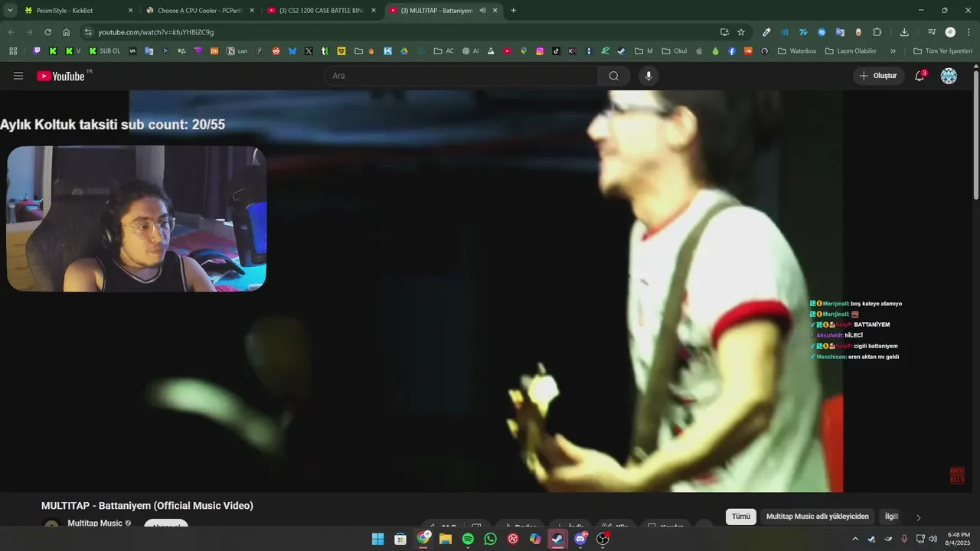Open the TikTok bookmark
This screenshot has height=551, width=980.
point(556,51)
